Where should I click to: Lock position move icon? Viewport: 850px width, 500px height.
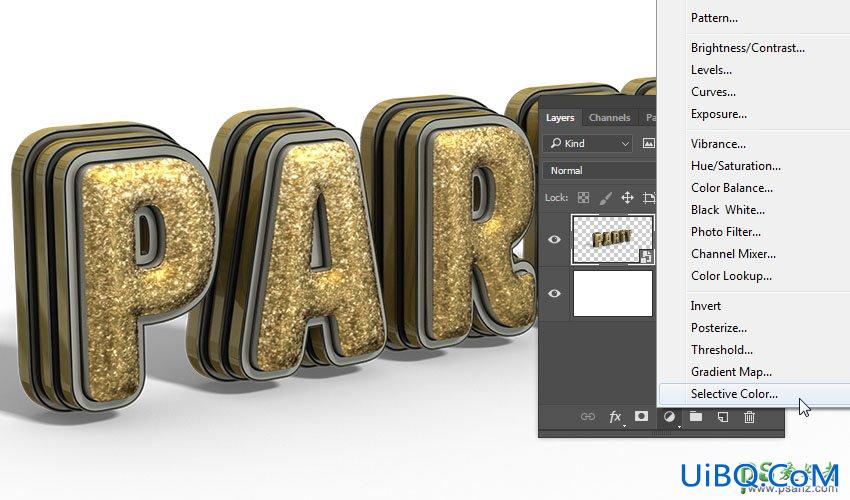click(627, 197)
